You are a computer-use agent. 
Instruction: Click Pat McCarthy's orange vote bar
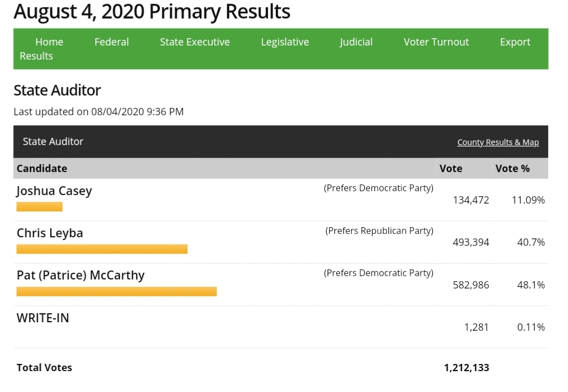click(x=117, y=291)
